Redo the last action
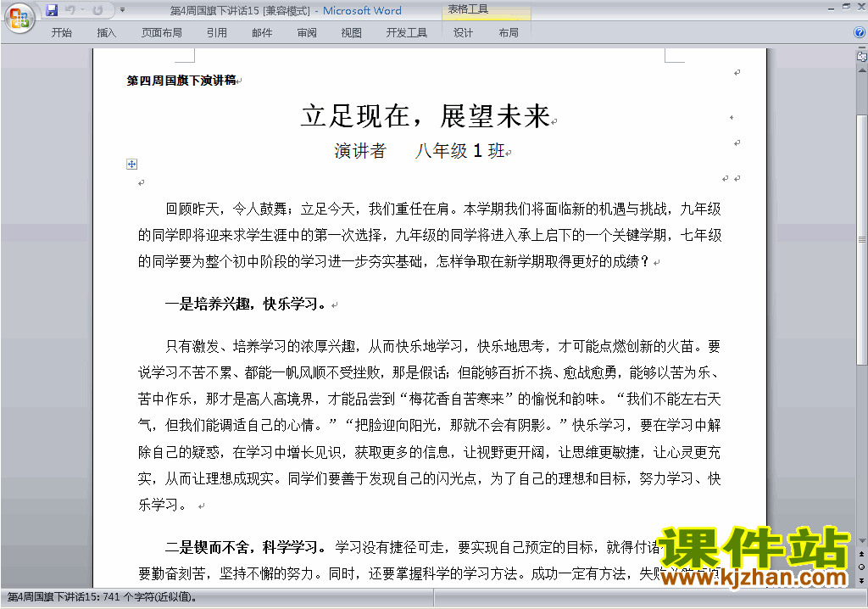Image resolution: width=868 pixels, height=609 pixels. (x=97, y=10)
